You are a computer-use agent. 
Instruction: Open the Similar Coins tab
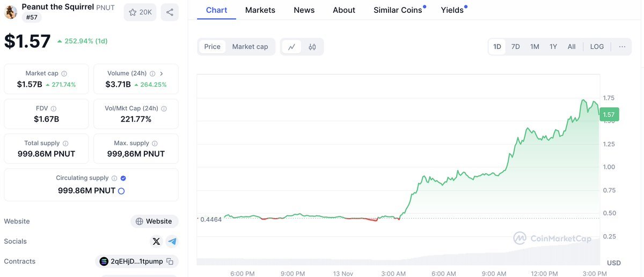(x=398, y=10)
